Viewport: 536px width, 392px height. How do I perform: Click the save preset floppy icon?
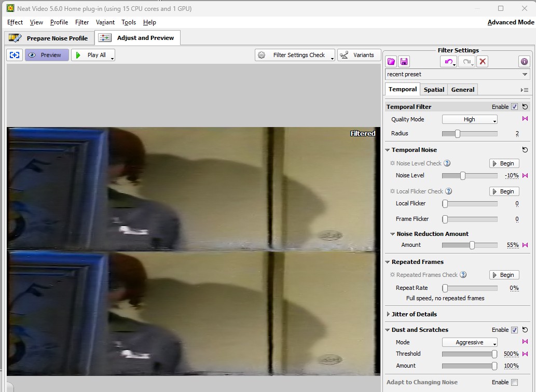click(404, 61)
